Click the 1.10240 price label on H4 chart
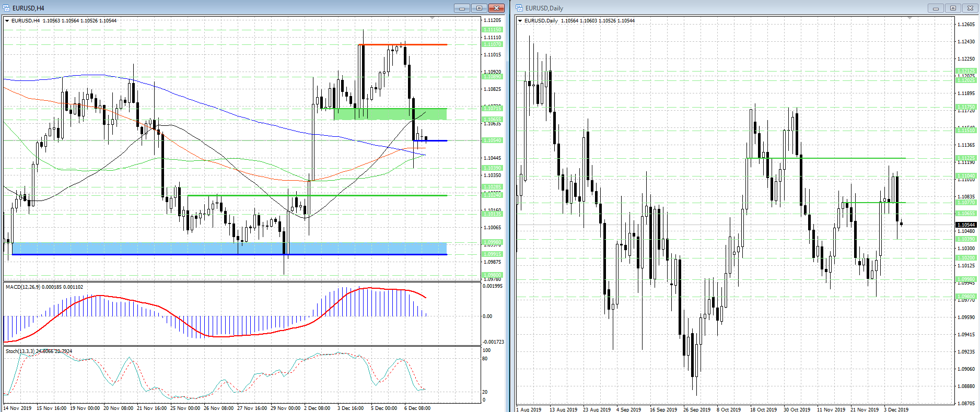Screen dimensions: 980x412 point(492,195)
